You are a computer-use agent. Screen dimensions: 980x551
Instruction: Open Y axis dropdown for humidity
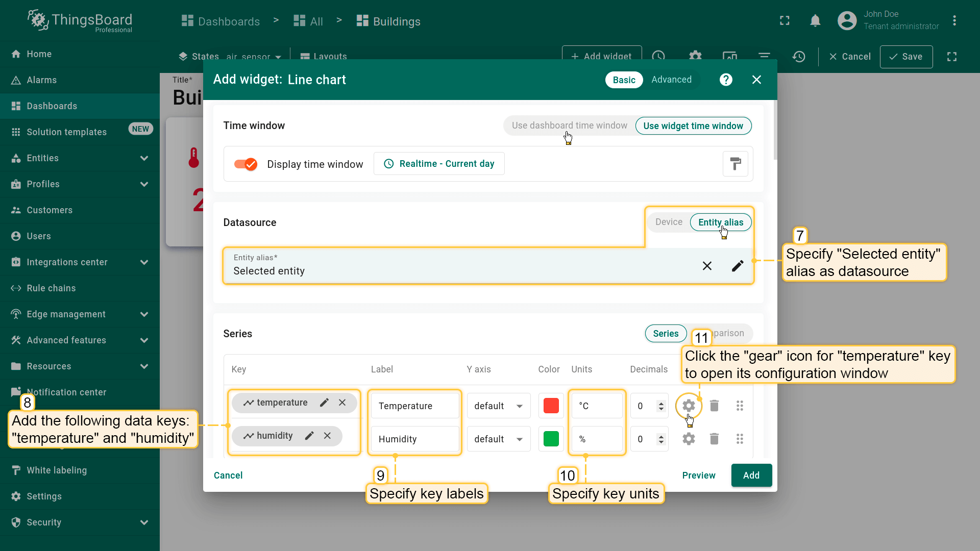[498, 439]
